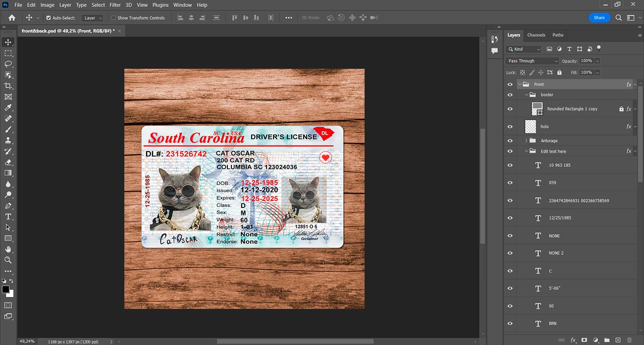Hide the holo layer visibility eye
The image size is (644, 345).
point(510,127)
